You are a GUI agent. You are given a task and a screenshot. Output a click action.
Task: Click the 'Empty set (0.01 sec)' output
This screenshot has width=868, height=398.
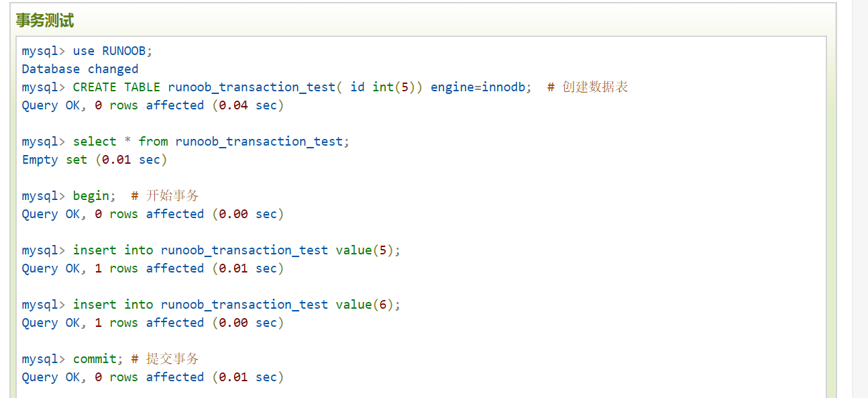(x=95, y=160)
